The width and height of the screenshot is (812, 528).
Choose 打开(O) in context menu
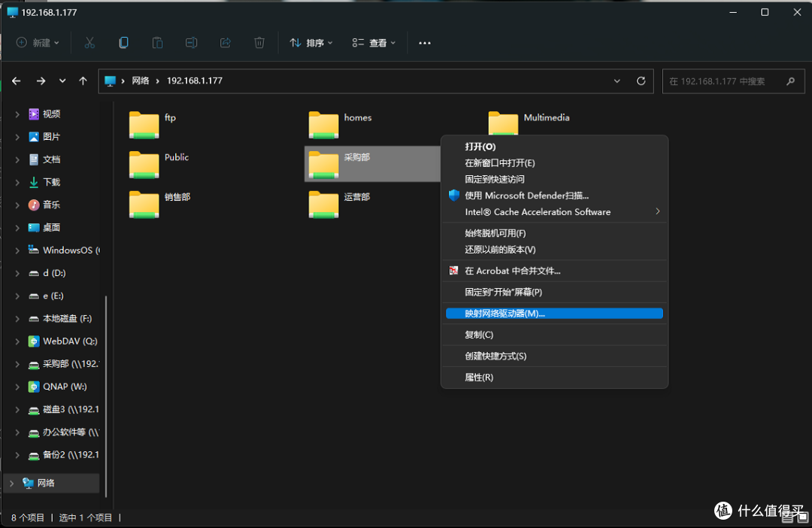coord(554,147)
